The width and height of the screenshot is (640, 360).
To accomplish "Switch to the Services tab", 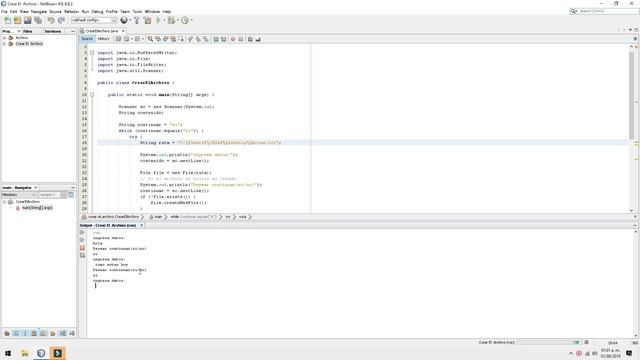I will (x=53, y=31).
